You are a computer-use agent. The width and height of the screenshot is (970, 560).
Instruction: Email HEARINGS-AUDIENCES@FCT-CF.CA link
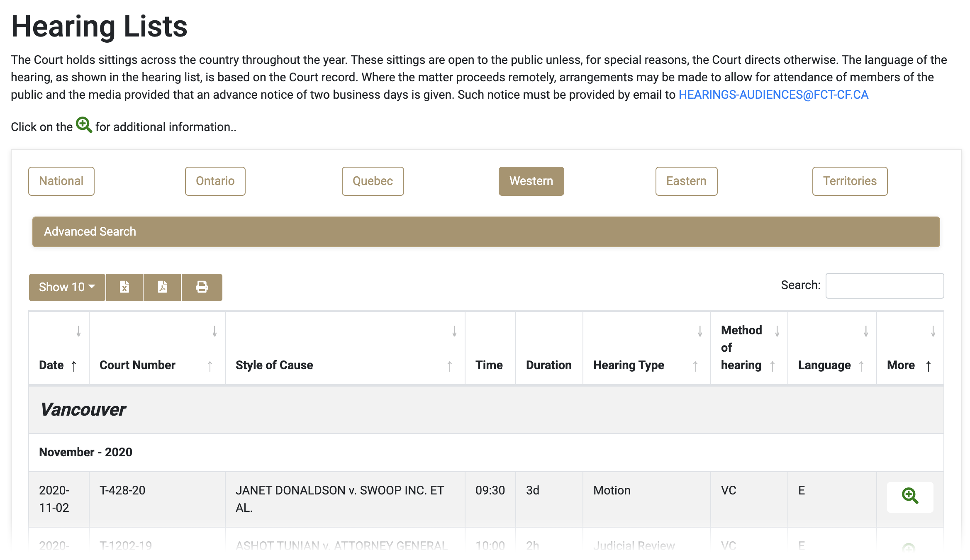click(773, 95)
